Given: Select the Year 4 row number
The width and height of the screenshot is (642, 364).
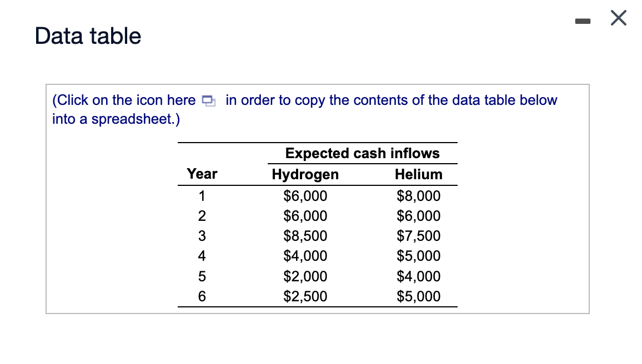Looking at the screenshot, I should tap(202, 256).
